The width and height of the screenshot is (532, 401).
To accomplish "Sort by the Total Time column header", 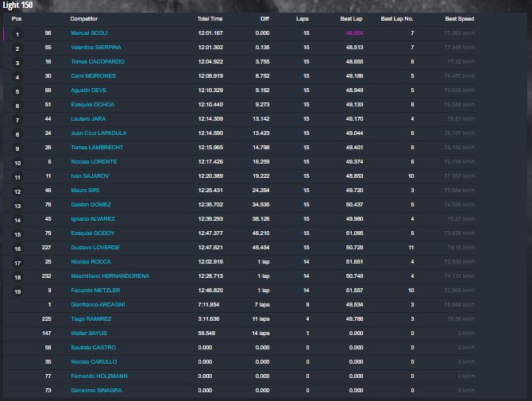I will 210,18.
